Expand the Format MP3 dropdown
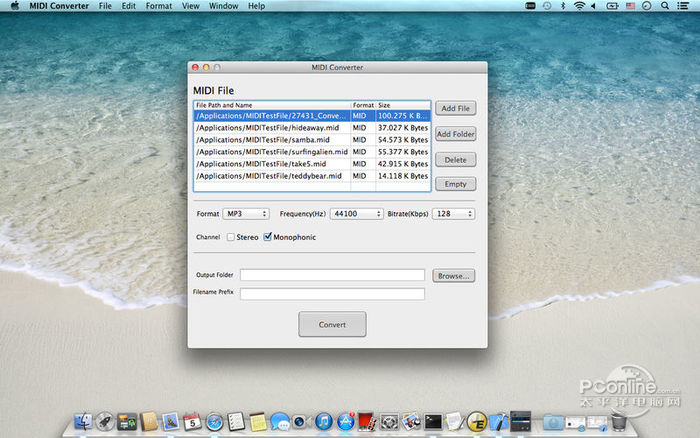 (246, 213)
